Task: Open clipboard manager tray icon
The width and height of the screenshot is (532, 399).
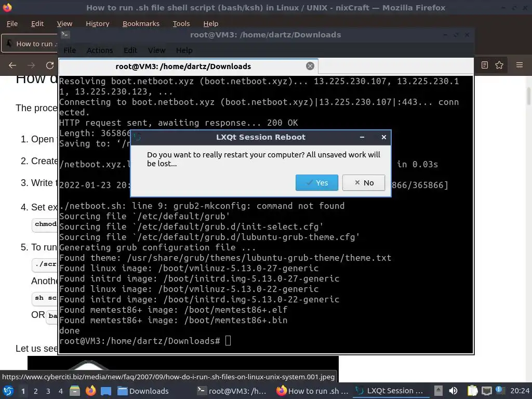Action: (472, 391)
